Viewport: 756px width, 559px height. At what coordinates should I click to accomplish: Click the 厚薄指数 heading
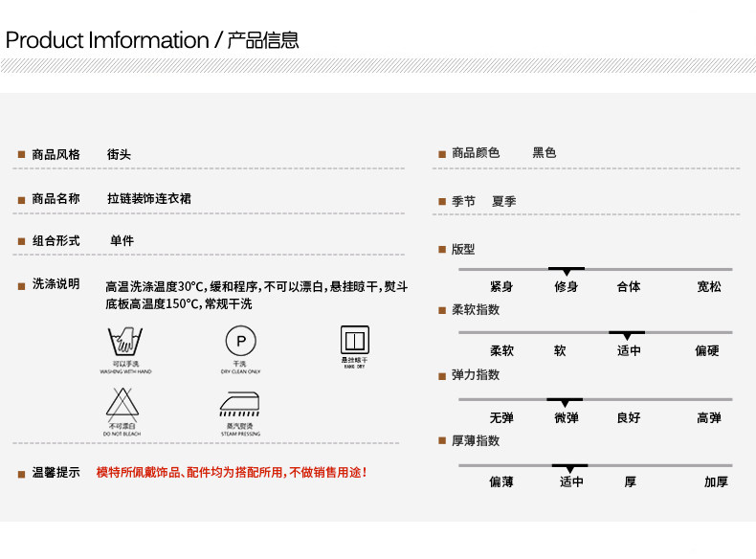(476, 440)
